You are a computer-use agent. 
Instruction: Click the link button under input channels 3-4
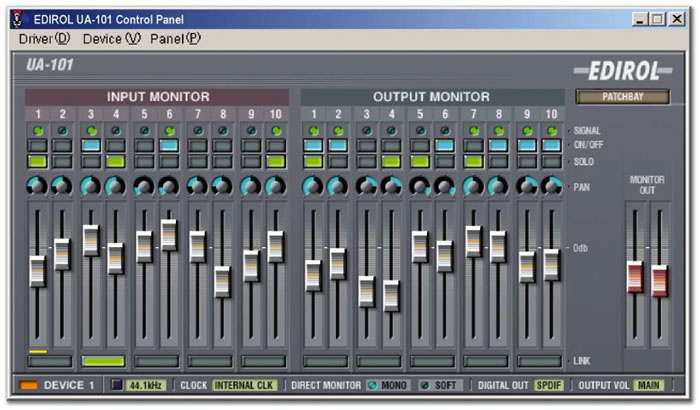(x=103, y=361)
